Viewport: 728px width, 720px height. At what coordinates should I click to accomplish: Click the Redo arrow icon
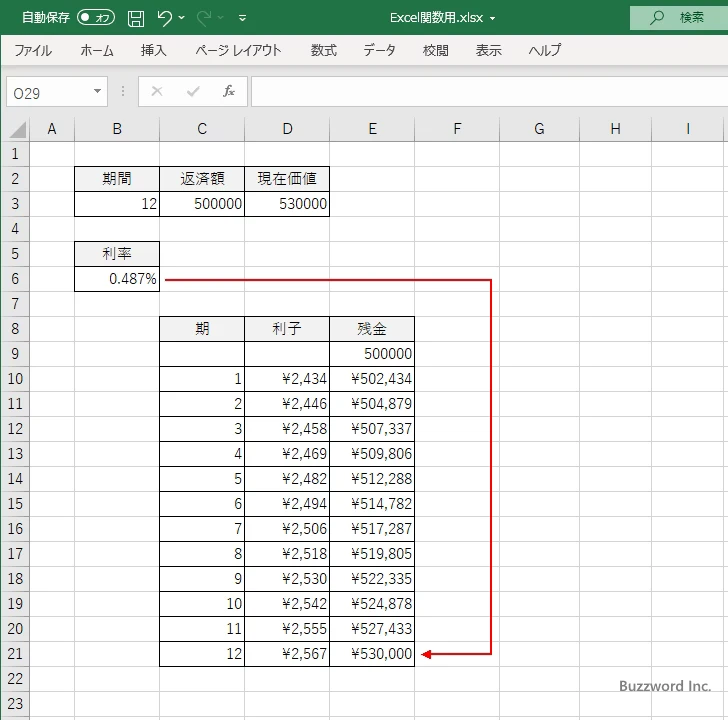click(204, 18)
